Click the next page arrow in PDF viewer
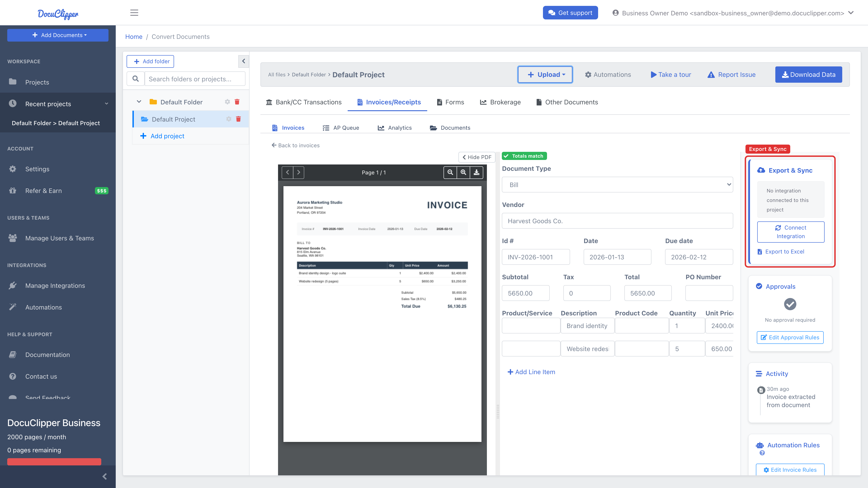 299,172
